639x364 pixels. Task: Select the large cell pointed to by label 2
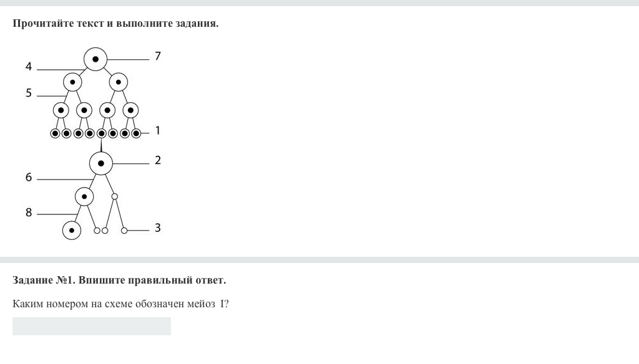point(101,163)
